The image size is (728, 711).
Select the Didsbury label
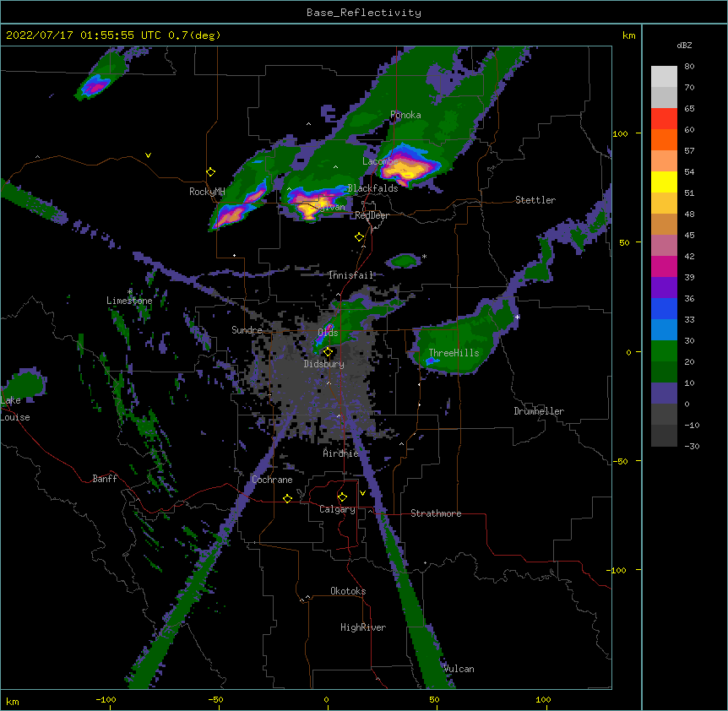[x=324, y=364]
